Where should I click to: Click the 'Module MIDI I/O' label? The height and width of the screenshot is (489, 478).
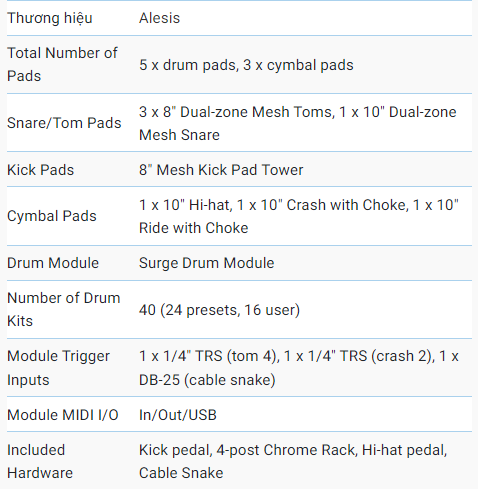[x=63, y=415]
